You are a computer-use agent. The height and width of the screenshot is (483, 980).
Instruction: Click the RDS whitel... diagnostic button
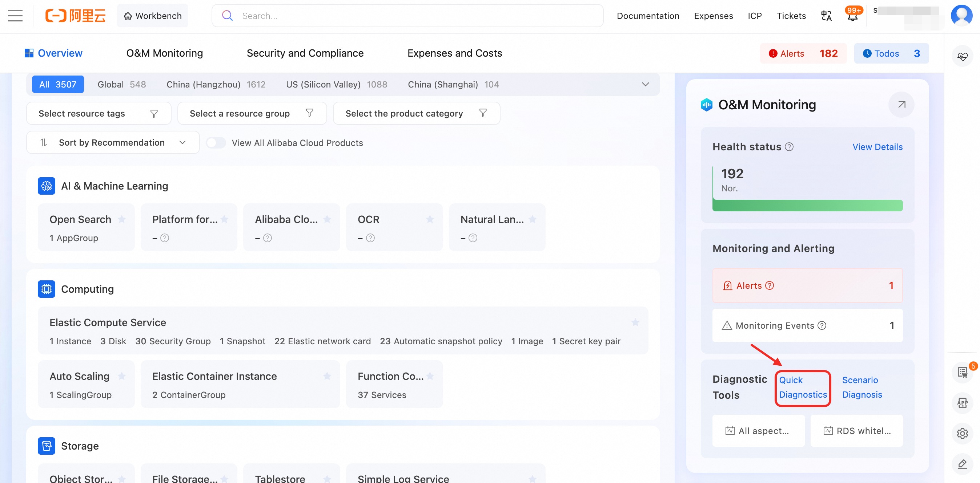(856, 431)
